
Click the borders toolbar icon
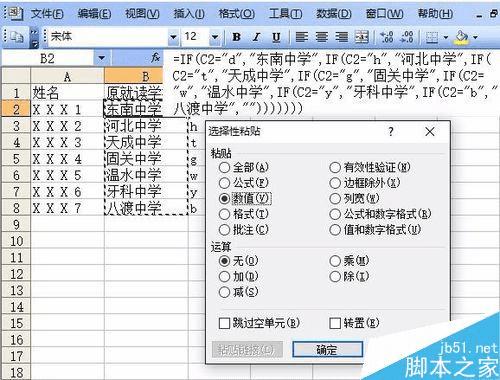[x=432, y=37]
